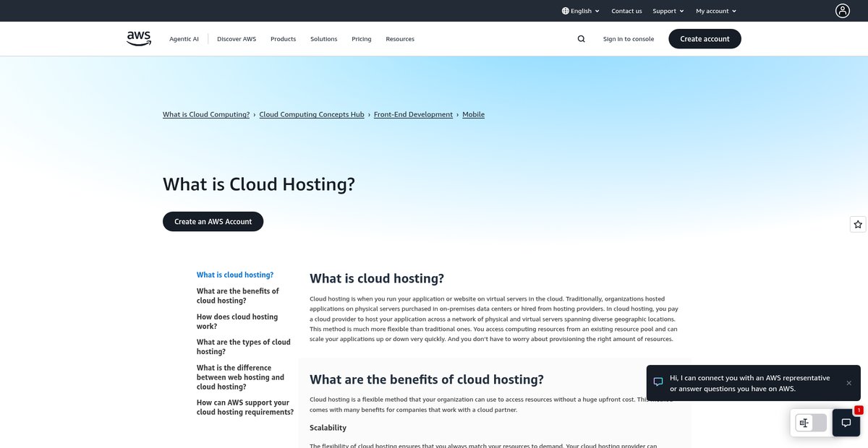Click the star bookmark icon
The image size is (868, 448).
coord(858,225)
